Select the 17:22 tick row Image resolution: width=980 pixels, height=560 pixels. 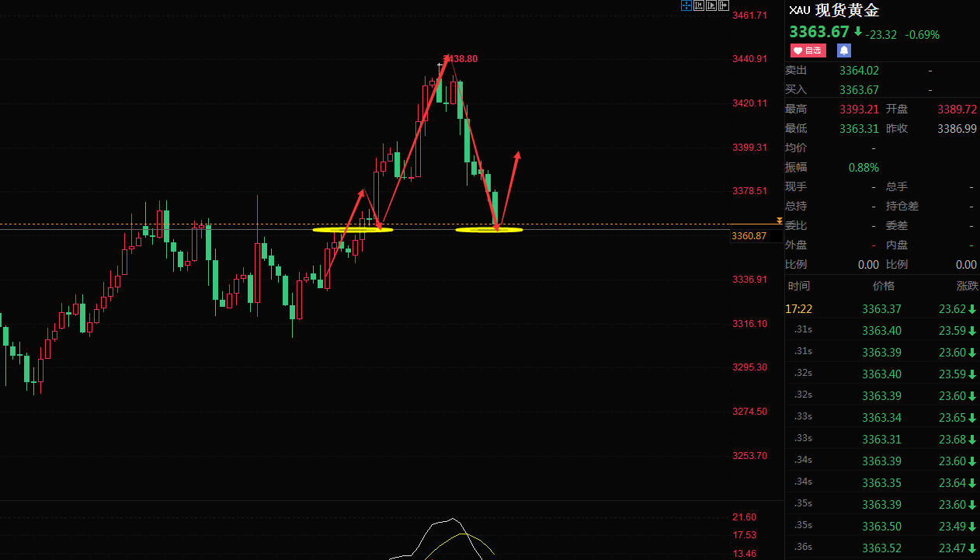pos(882,309)
